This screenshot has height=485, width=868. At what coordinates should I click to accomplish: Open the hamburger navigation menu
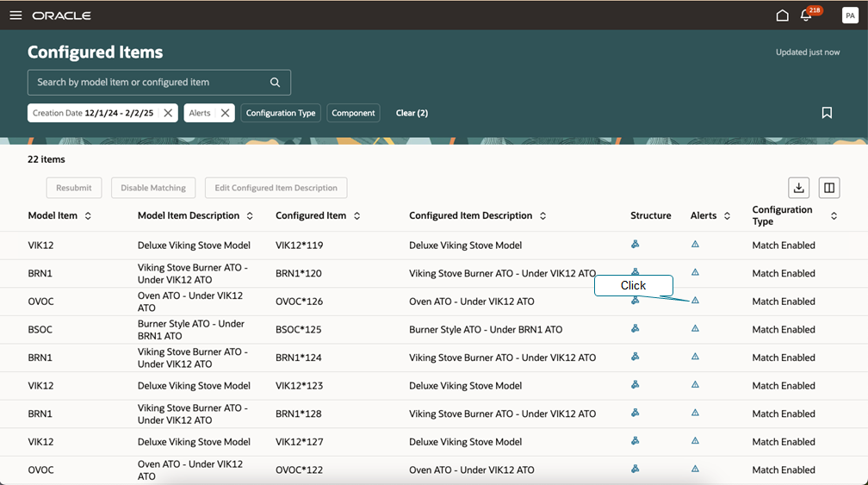[x=15, y=16]
